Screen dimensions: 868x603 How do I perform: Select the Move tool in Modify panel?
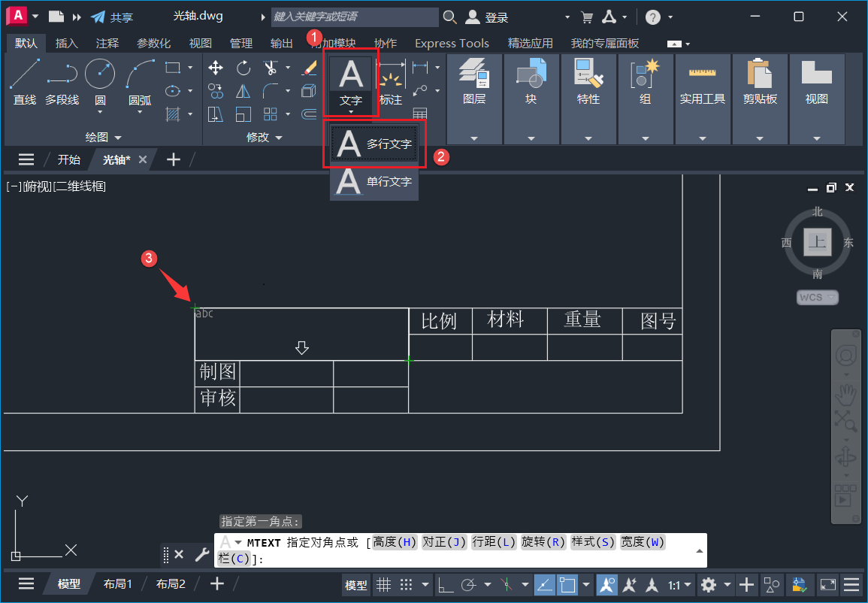pos(215,67)
